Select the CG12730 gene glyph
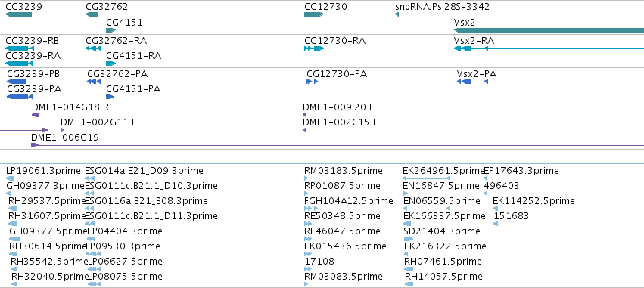Screen dimensions: 644x288 click(314, 14)
